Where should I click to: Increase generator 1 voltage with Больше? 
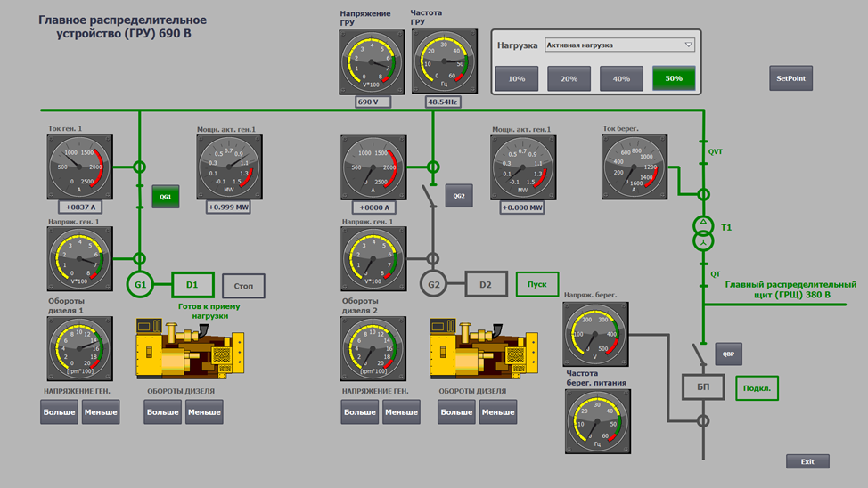click(59, 412)
